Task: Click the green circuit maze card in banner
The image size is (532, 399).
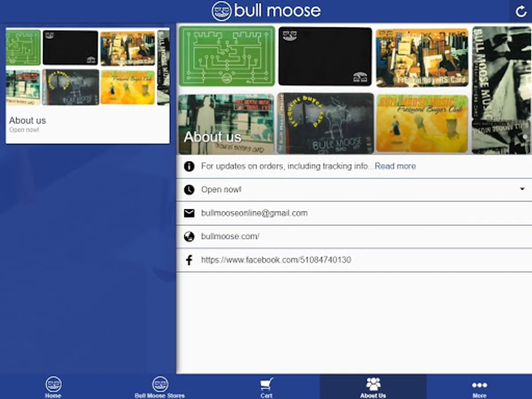Action: click(227, 56)
